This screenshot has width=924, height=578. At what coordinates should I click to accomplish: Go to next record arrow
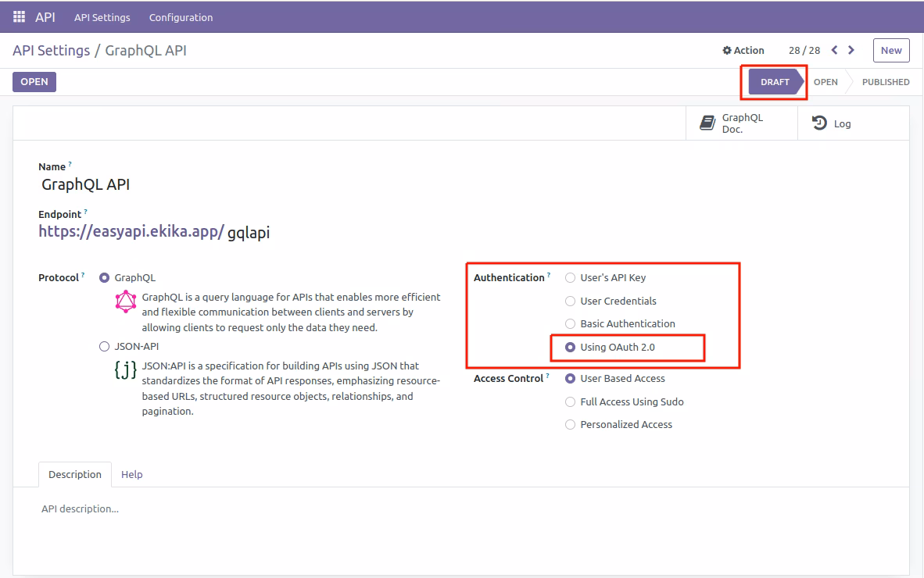(x=851, y=50)
